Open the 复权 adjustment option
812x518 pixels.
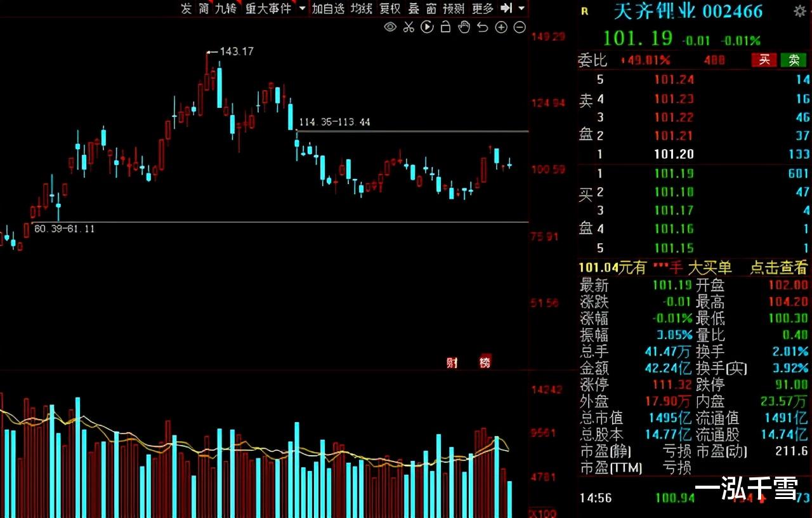point(390,8)
